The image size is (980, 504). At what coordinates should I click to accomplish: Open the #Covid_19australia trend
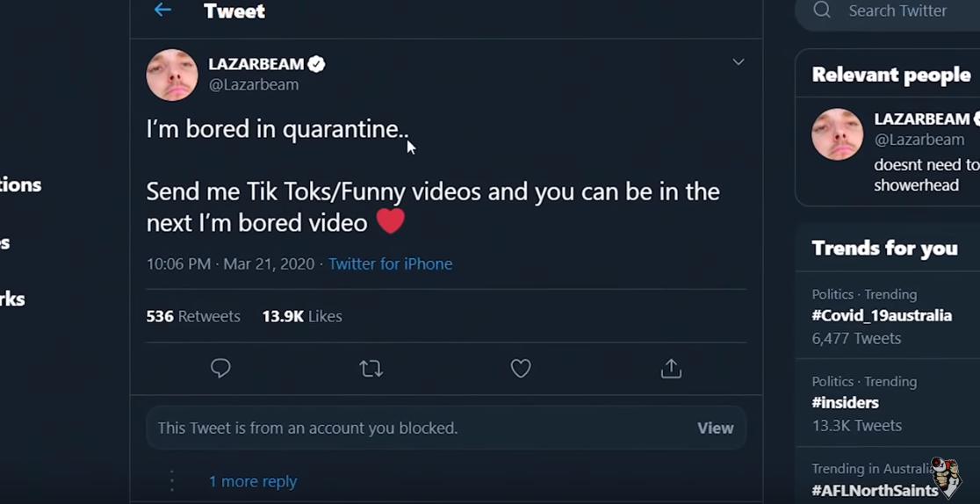[882, 316]
